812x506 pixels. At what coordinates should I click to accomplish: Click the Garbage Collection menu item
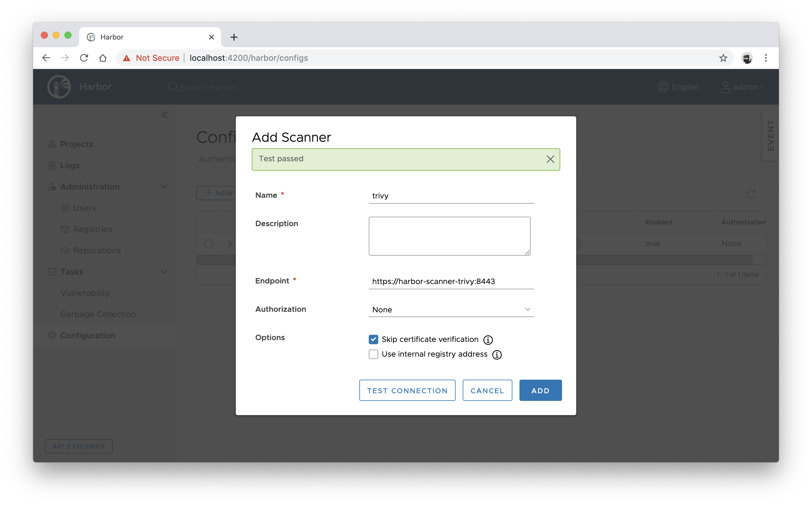pos(99,314)
